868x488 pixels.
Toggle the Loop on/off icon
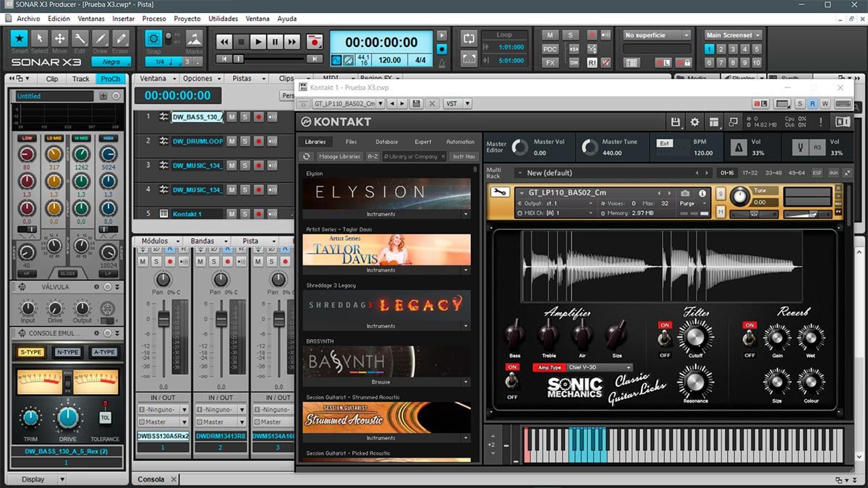tap(469, 38)
